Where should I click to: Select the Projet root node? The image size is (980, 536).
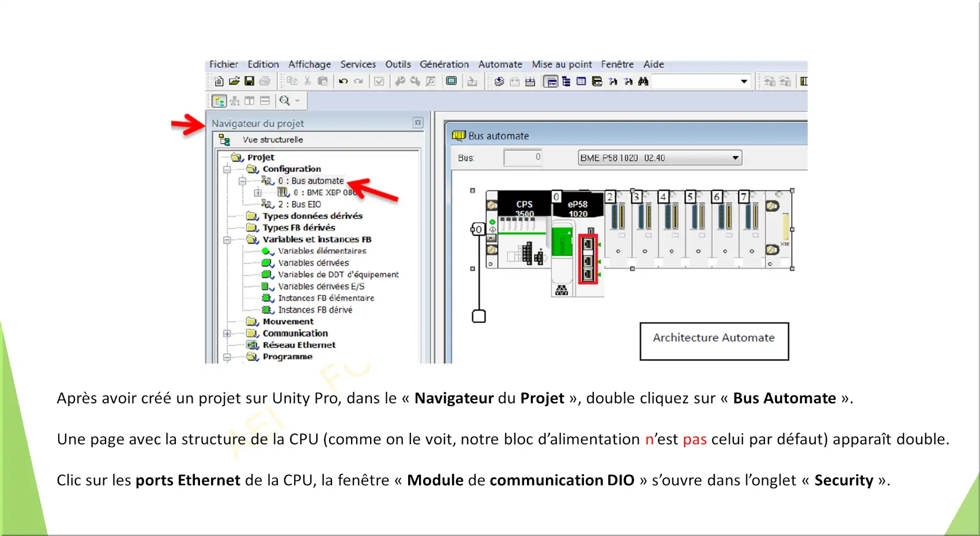coord(261,158)
